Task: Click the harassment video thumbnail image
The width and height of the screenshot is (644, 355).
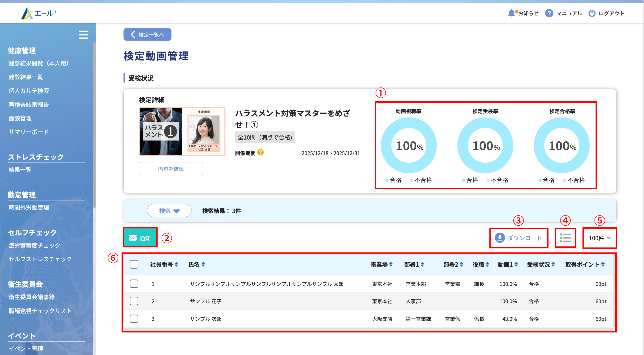Action: [x=182, y=131]
